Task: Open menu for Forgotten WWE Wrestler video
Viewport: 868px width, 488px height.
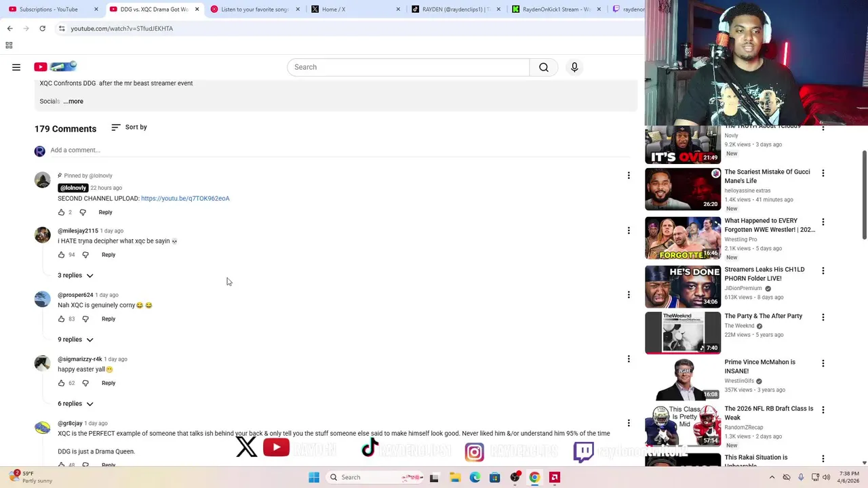Action: 823,222
